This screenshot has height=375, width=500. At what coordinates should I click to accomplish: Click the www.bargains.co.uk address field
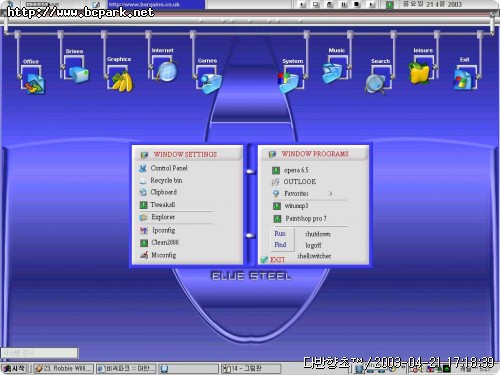click(156, 4)
